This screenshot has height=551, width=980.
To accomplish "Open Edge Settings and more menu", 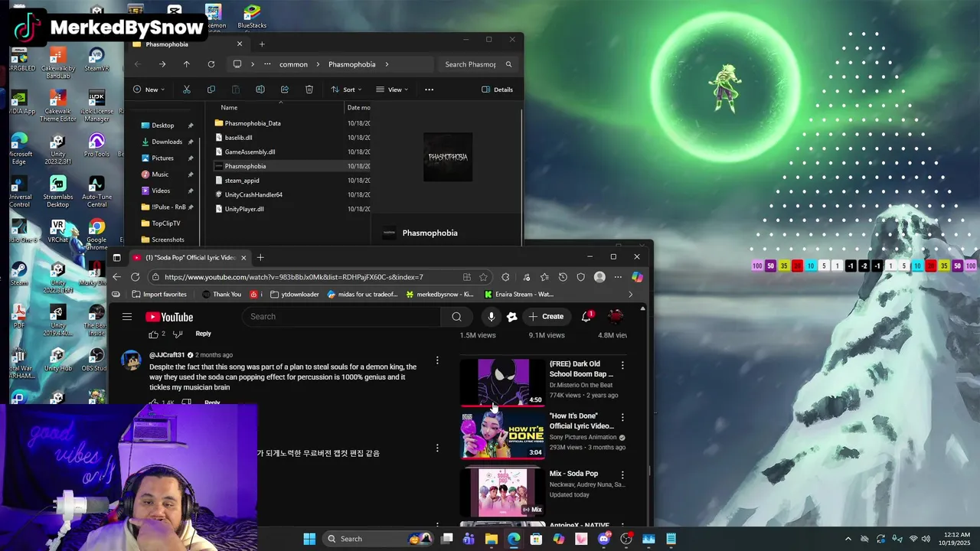I will tap(618, 277).
